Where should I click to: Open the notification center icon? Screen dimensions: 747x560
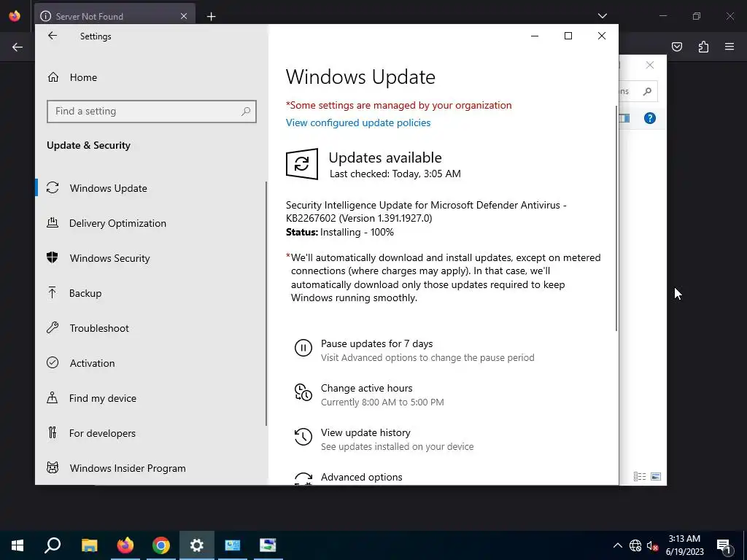click(x=724, y=545)
